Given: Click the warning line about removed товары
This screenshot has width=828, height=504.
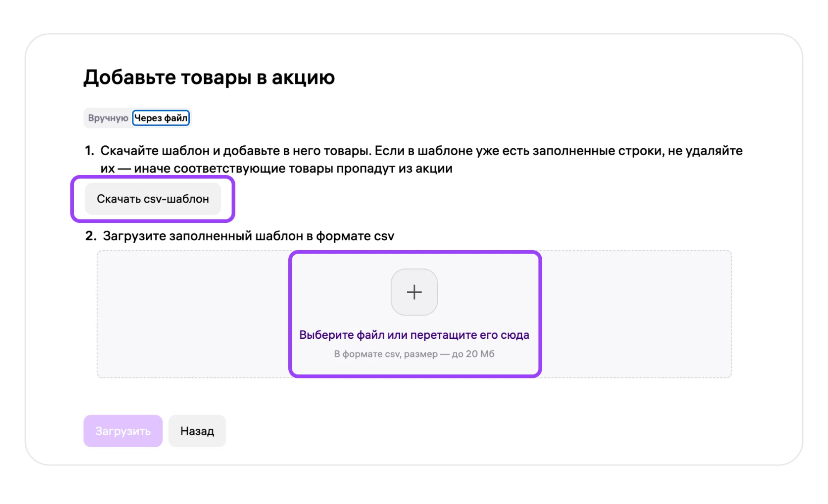Looking at the screenshot, I should 276,169.
